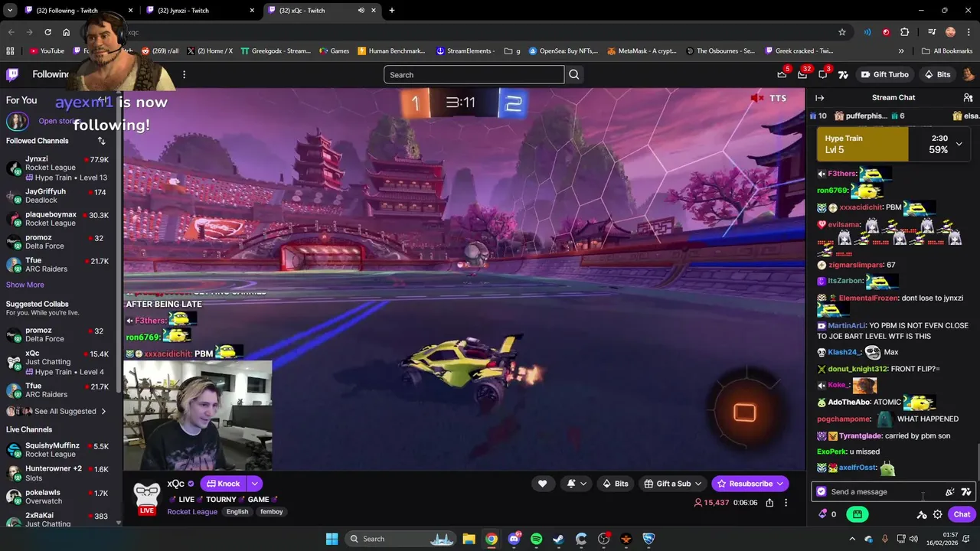Screen dimensions: 980x551
Task: Open moderation tools sword icon
Action: coord(922,514)
